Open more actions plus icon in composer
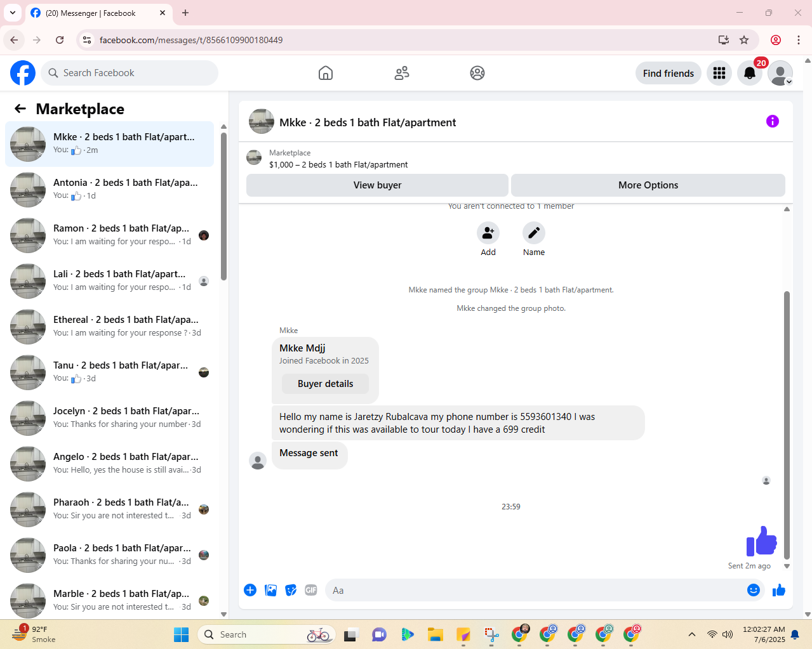Image resolution: width=812 pixels, height=649 pixels. point(250,590)
